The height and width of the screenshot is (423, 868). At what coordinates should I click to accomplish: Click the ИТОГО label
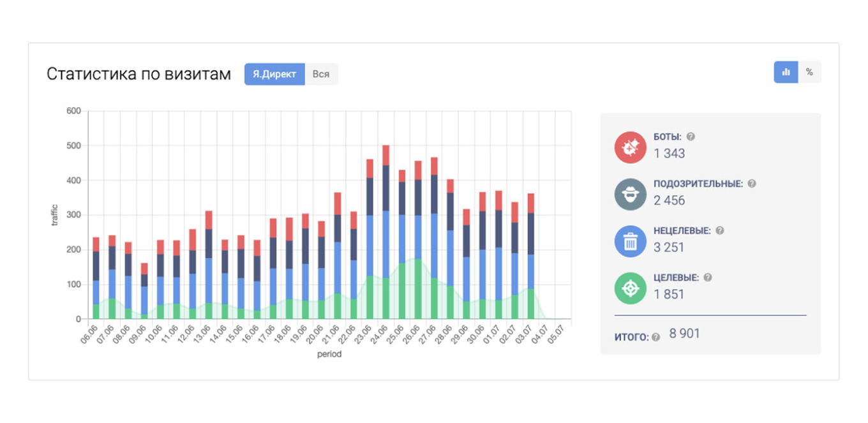631,337
